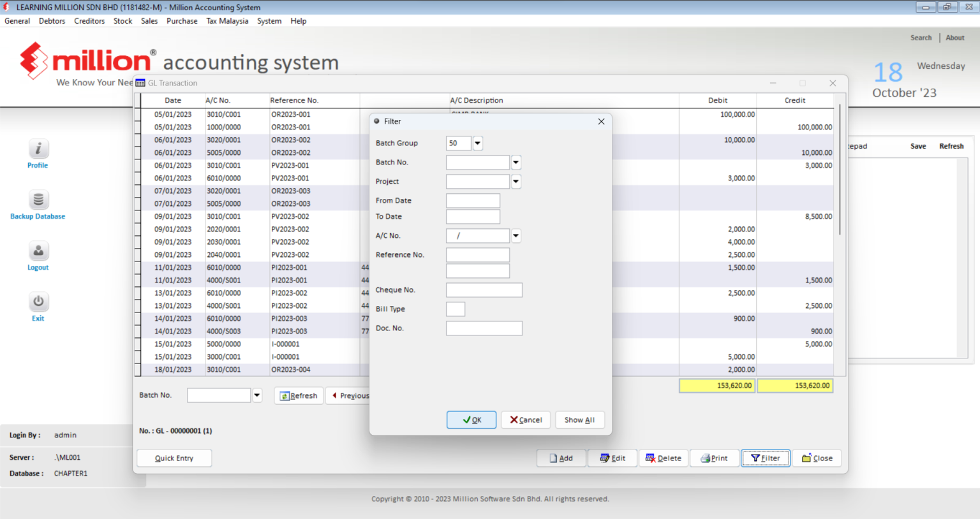
Task: Print the GL transaction report
Action: 714,458
